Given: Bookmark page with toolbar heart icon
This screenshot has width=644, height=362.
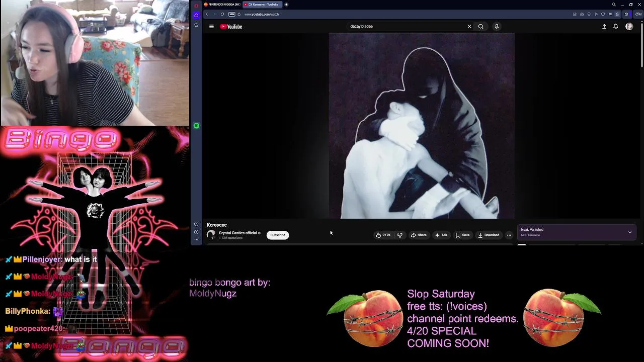Looking at the screenshot, I should click(603, 14).
